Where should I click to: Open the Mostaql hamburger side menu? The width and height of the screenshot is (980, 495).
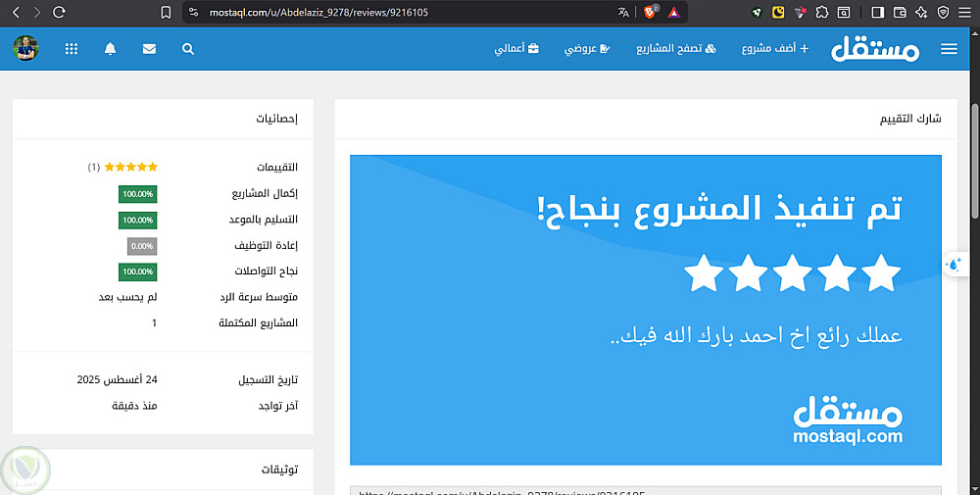(x=949, y=49)
